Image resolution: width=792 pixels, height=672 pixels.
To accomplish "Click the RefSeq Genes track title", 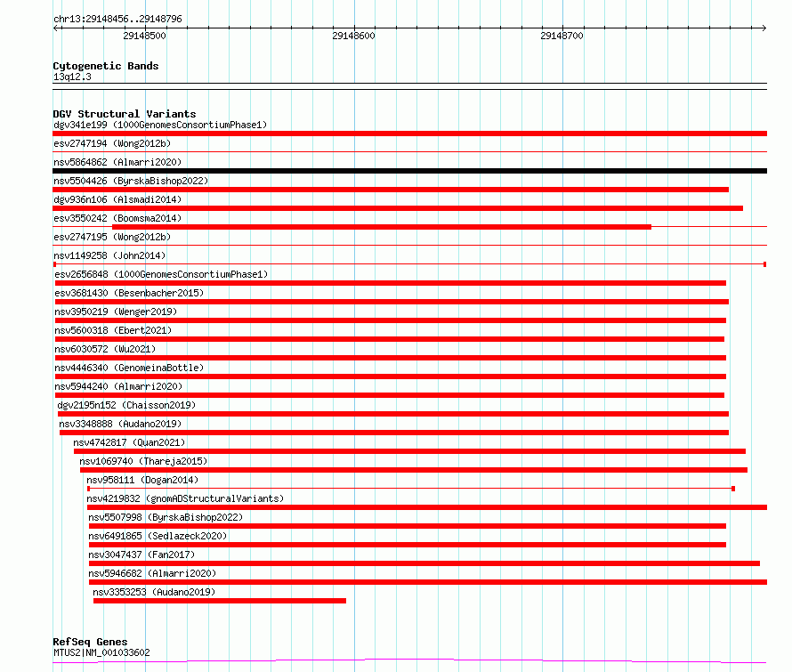I will tap(90, 642).
